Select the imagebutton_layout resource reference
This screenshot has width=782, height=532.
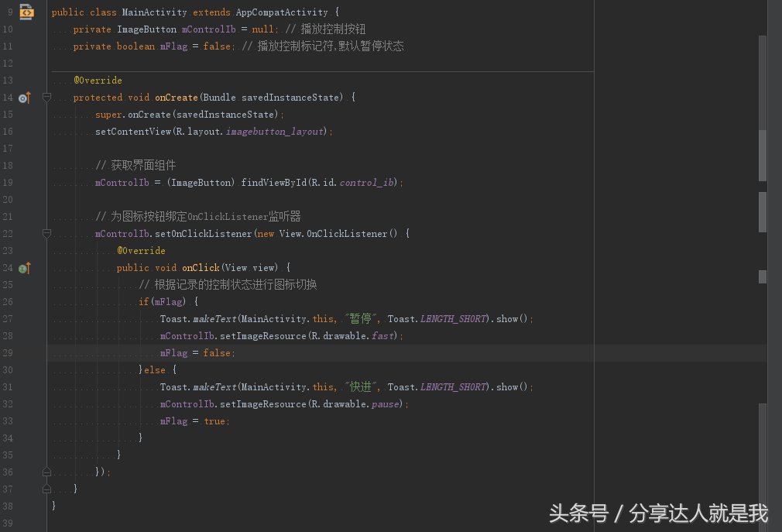click(x=273, y=131)
